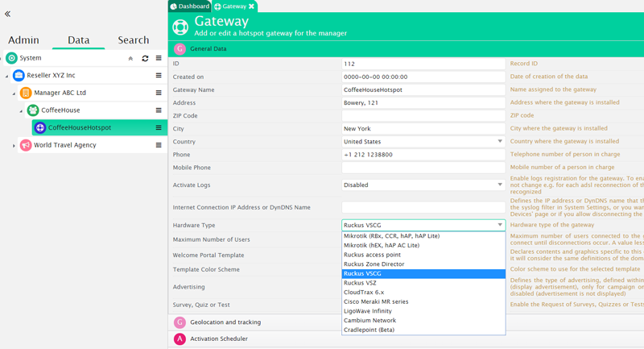This screenshot has width=644, height=349.
Task: Open the Admin tab in sidebar
Action: click(x=23, y=40)
